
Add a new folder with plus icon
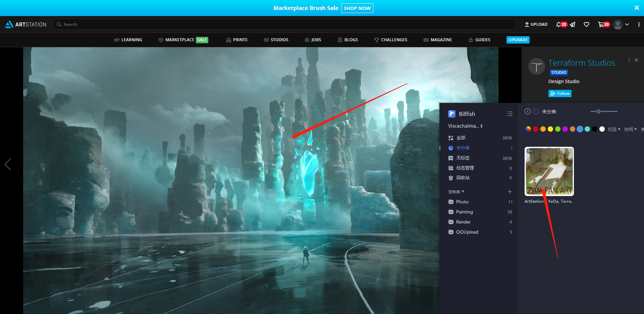[510, 192]
